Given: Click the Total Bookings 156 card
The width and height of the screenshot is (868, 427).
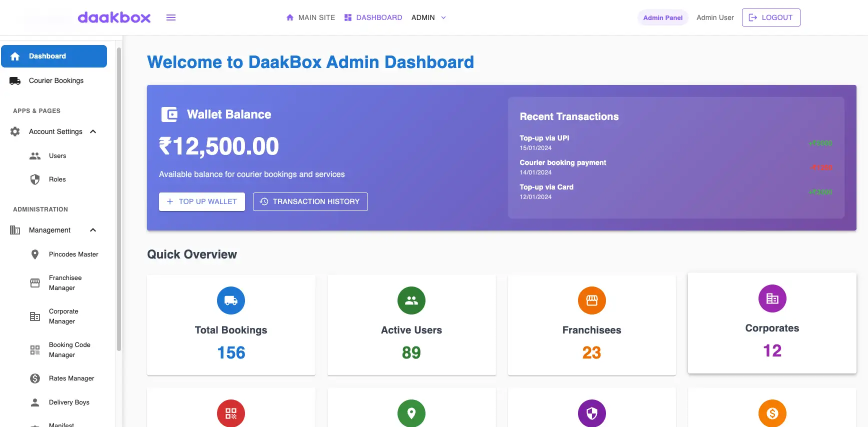Looking at the screenshot, I should (231, 325).
